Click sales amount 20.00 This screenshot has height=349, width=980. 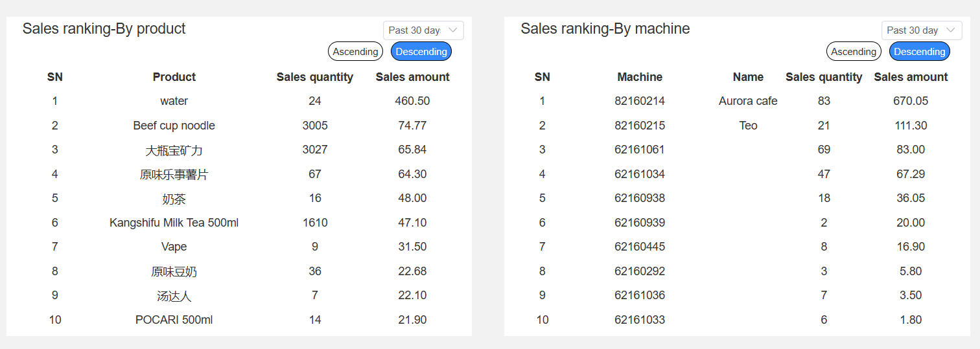(911, 223)
